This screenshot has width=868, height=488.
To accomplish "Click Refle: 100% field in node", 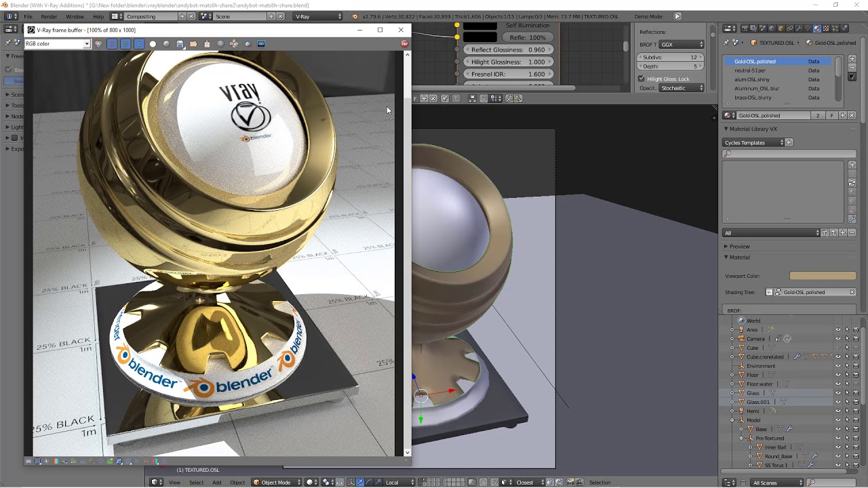I will (527, 37).
